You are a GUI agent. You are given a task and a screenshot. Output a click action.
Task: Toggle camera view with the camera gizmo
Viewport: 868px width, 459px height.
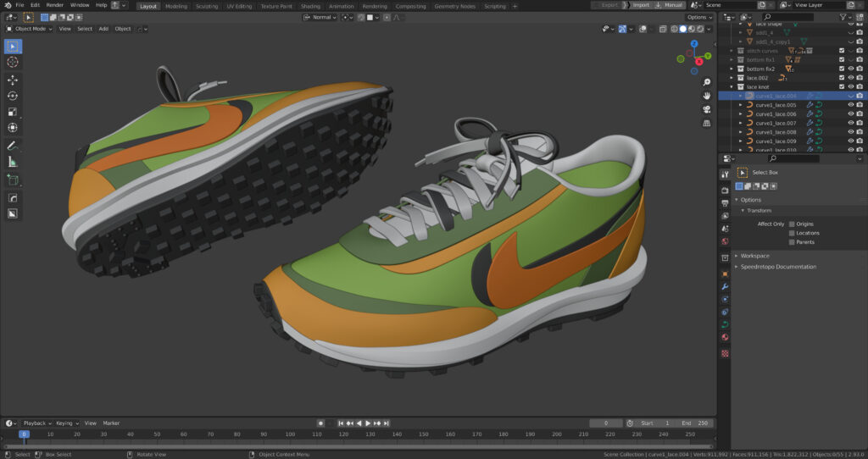[x=707, y=109]
